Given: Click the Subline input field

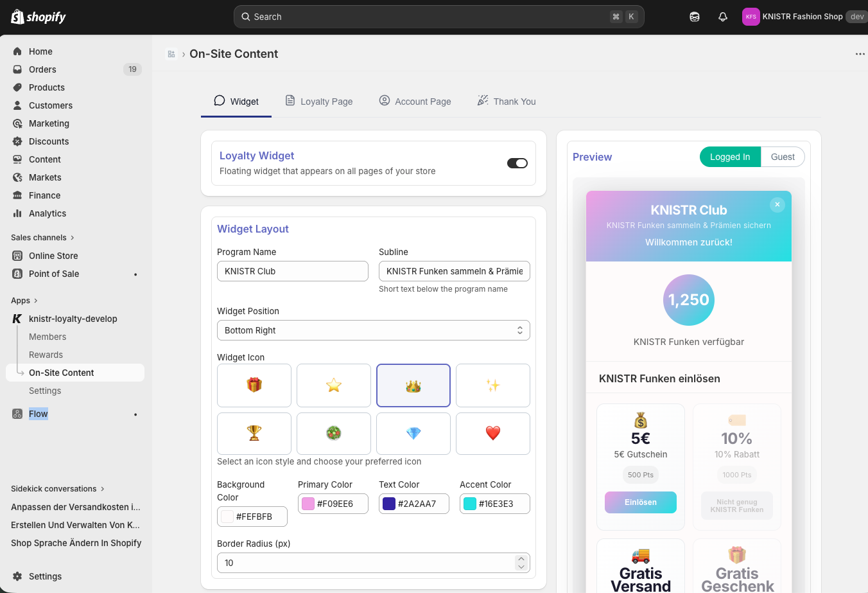Looking at the screenshot, I should click(x=455, y=271).
